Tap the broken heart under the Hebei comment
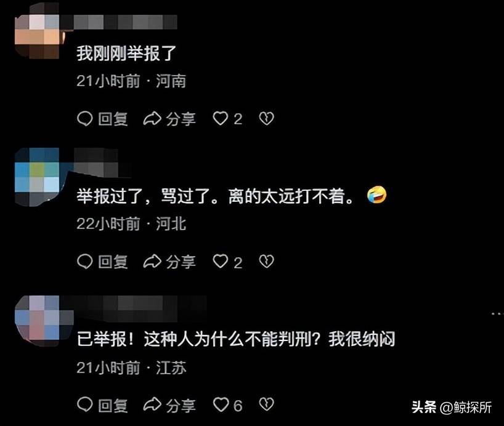 266,262
